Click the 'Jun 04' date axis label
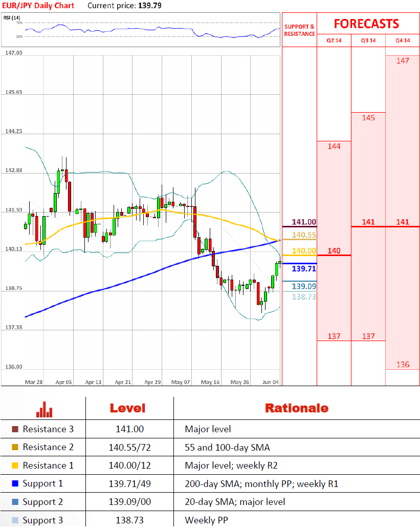 coord(270,382)
